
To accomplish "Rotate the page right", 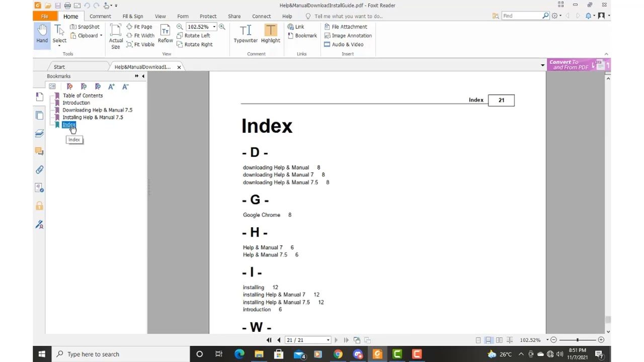I will (195, 44).
